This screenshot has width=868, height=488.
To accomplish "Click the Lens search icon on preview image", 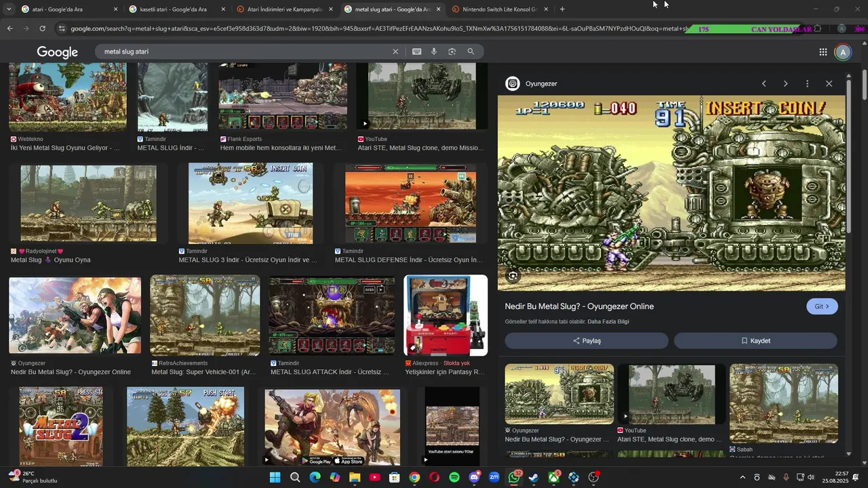I will (513, 276).
